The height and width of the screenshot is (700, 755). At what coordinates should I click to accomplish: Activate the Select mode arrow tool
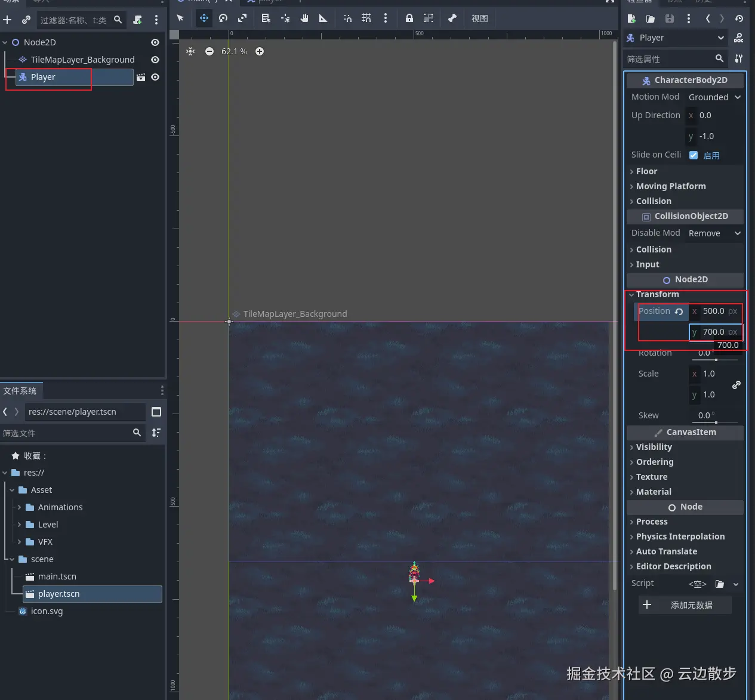(x=180, y=18)
